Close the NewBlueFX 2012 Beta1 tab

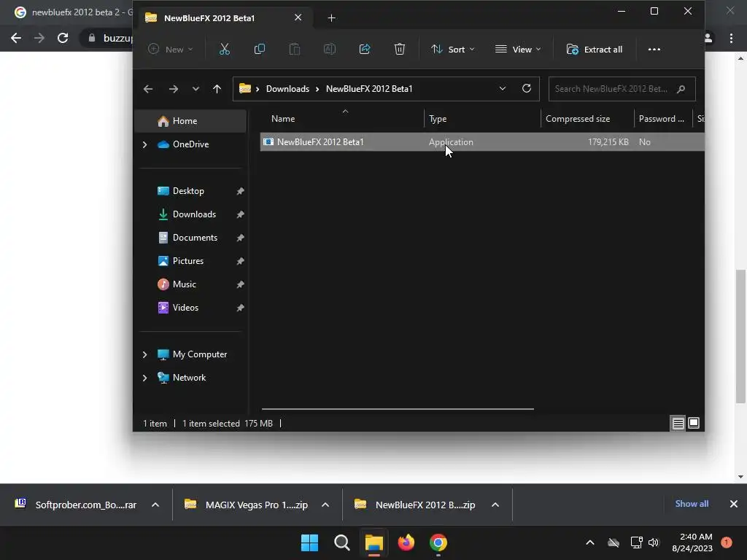[298, 17]
